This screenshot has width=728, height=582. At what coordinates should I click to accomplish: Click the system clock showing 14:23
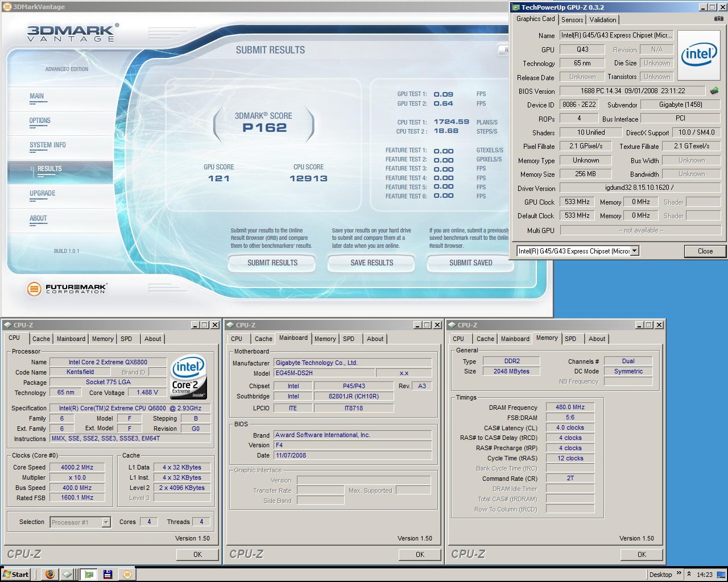[705, 575]
